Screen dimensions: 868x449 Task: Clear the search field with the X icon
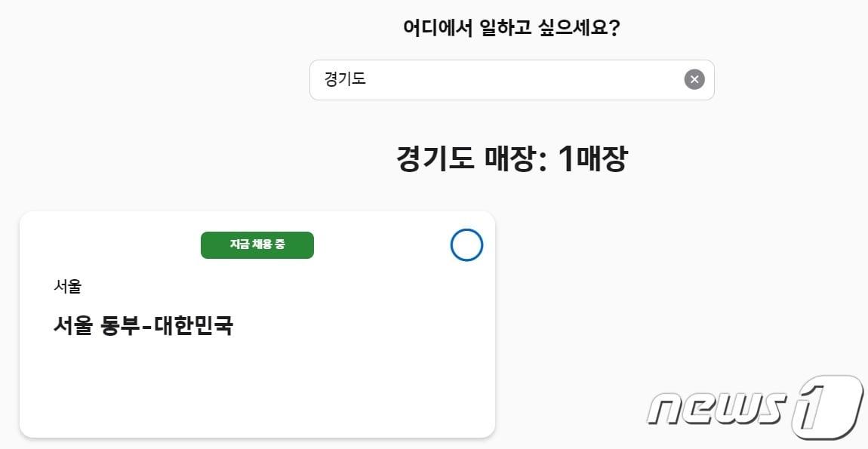pyautogui.click(x=694, y=79)
